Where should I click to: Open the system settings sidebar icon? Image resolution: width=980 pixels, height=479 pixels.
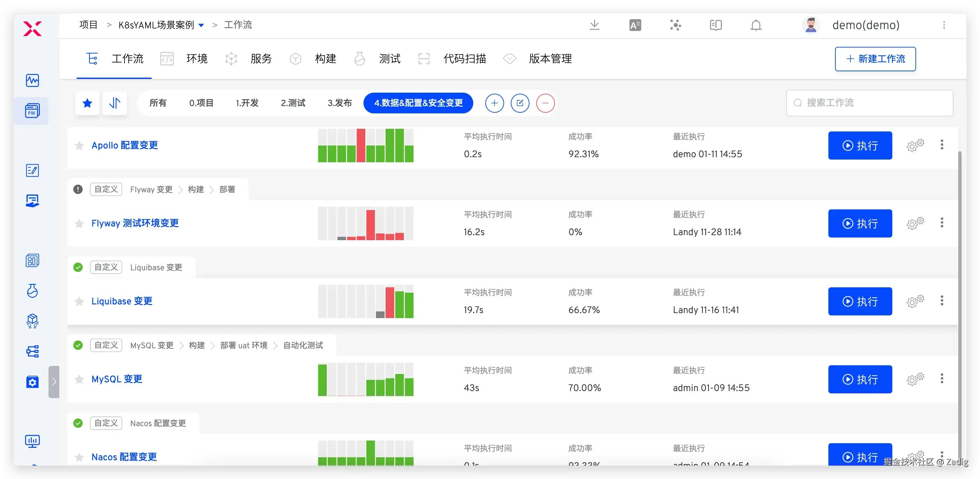point(32,382)
